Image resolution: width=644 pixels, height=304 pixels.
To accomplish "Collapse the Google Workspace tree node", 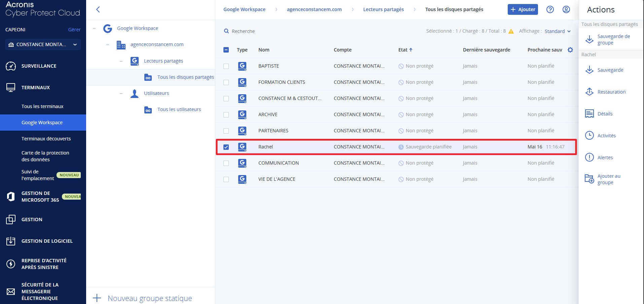I will [x=94, y=29].
